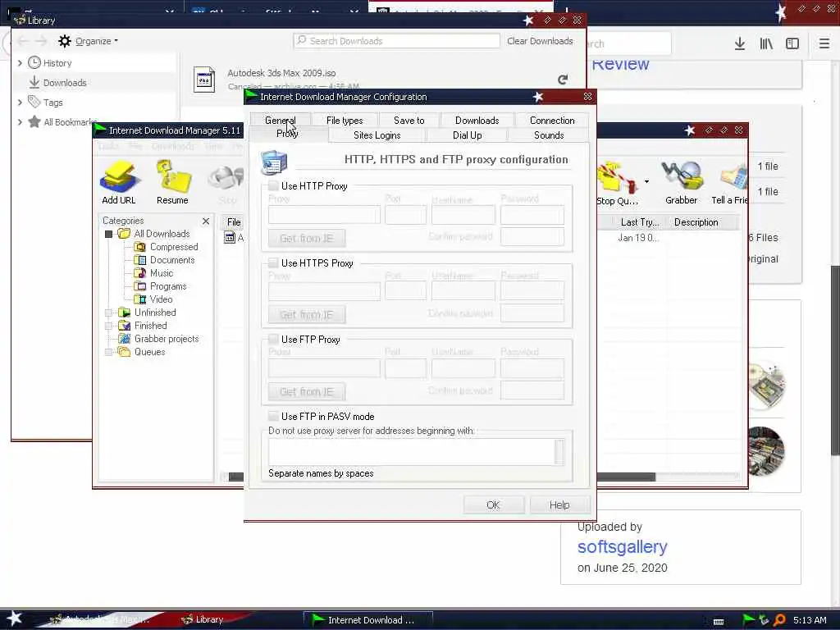Expand the Unfinished category node
Viewport: 840px width, 630px height.
click(109, 313)
